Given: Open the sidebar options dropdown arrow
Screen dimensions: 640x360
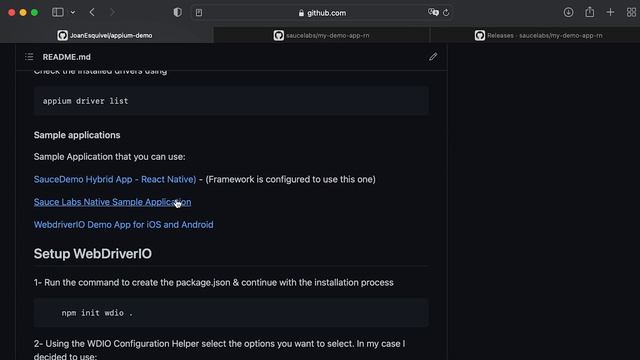Looking at the screenshot, I should (x=73, y=13).
